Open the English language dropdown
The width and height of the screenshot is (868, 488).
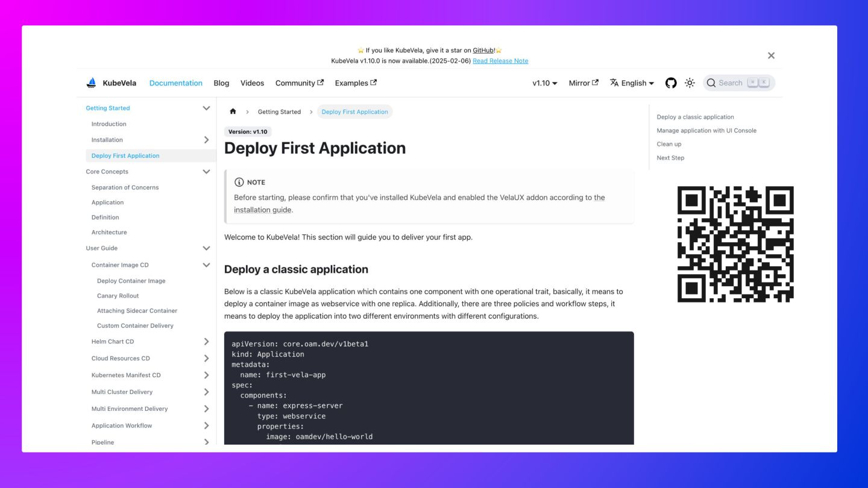coord(632,83)
